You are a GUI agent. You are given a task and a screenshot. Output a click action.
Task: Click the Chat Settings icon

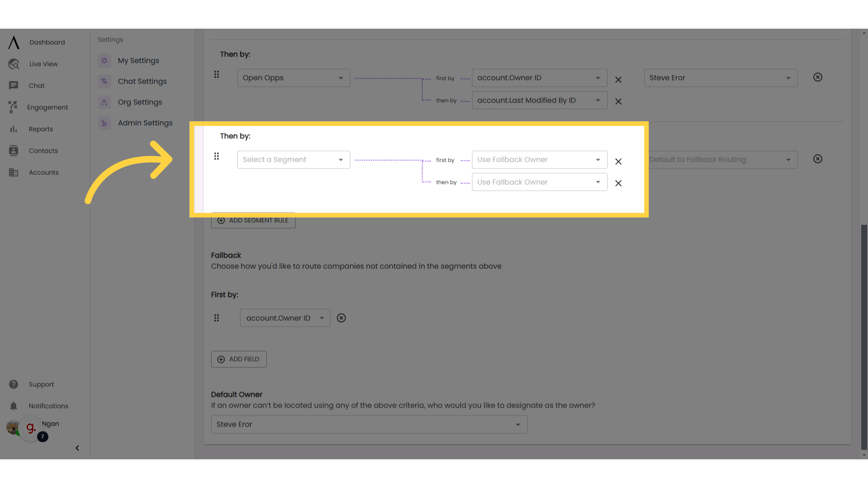click(x=104, y=81)
